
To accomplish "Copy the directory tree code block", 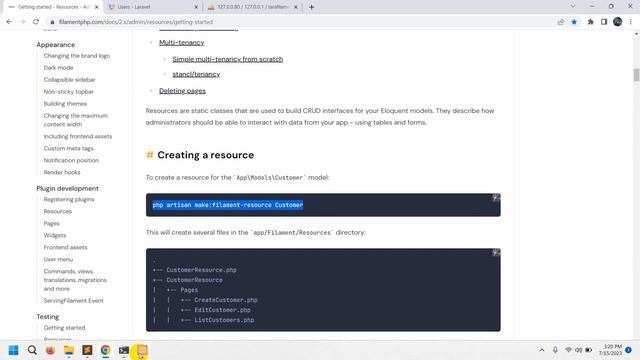I will tap(496, 253).
